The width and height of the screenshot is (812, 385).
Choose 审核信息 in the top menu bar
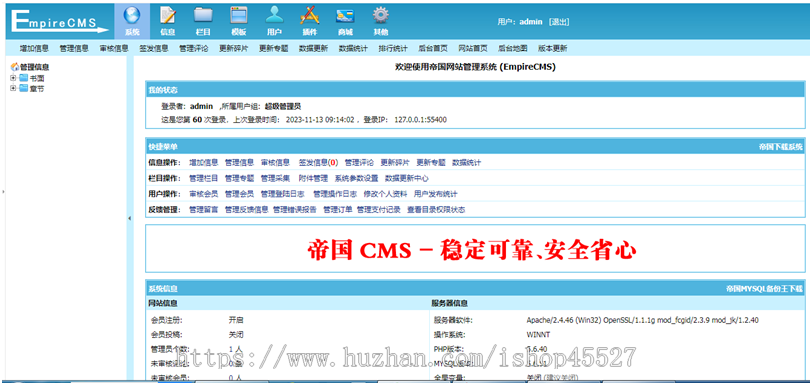(x=114, y=49)
